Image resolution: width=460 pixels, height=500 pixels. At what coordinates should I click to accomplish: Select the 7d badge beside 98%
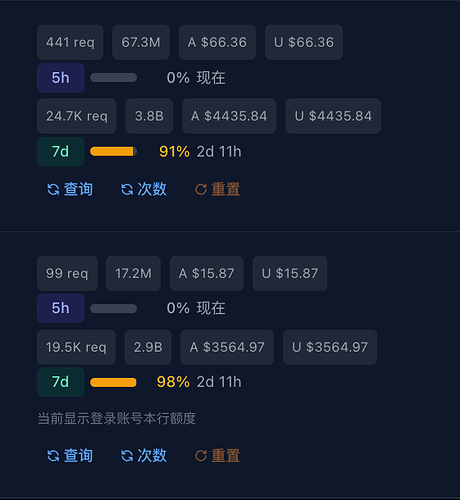61,382
